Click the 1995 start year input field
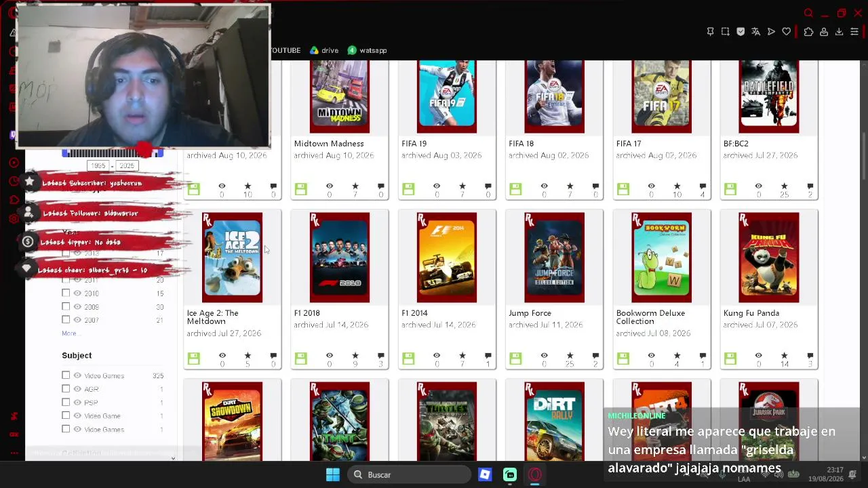This screenshot has width=868, height=488. 98,166
